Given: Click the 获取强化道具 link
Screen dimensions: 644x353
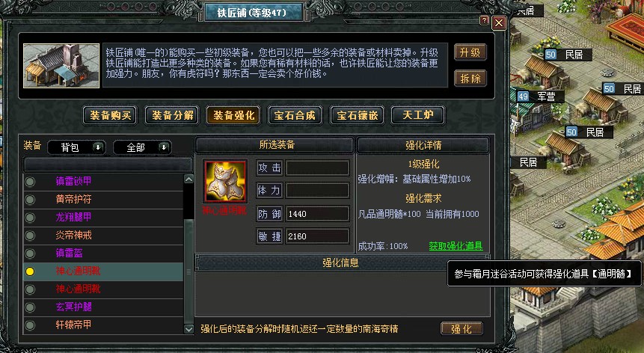Looking at the screenshot, I should [x=456, y=246].
